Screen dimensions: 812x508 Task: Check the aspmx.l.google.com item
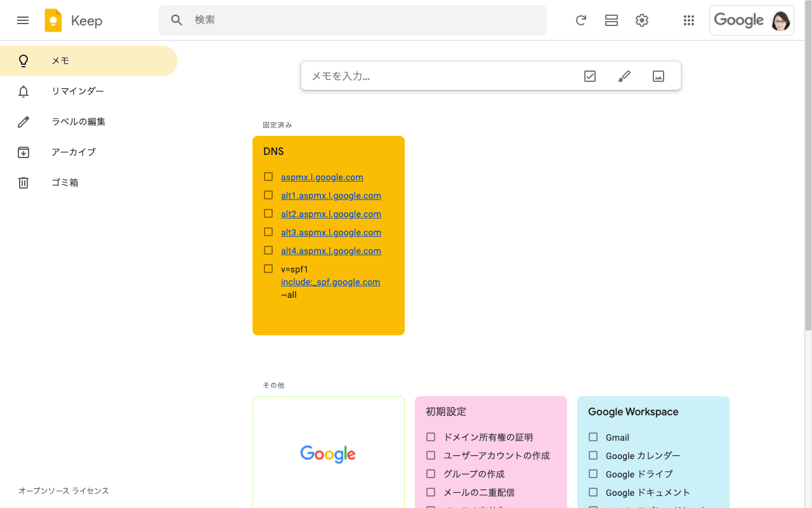click(268, 177)
